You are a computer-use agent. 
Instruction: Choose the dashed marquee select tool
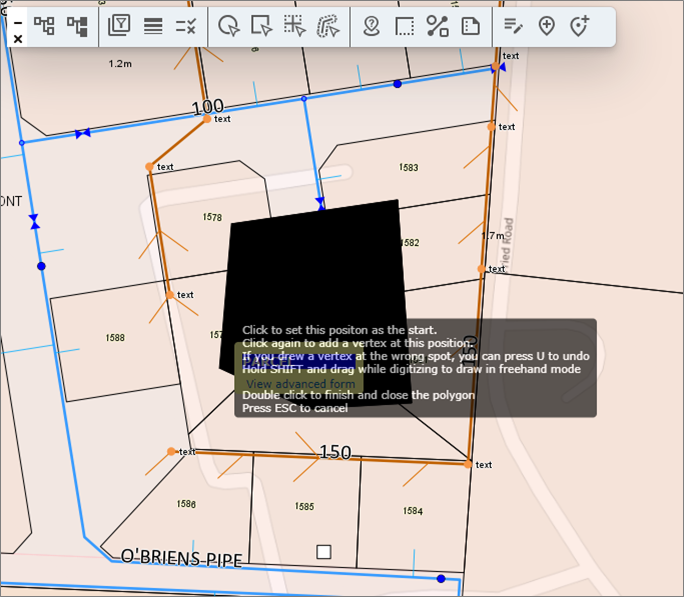coord(295,27)
